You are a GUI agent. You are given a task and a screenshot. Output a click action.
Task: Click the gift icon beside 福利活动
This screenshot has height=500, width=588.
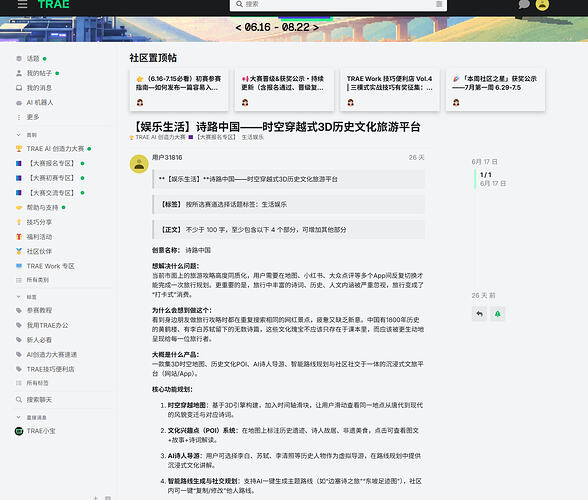[x=19, y=237]
